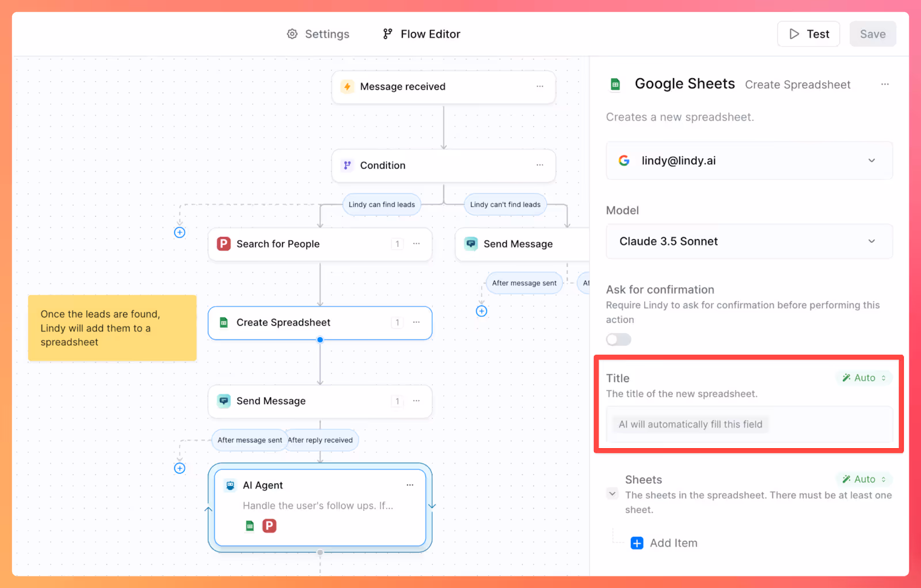Viewport: 921px width, 588px height.
Task: Select the Lindy can't find leads branch label
Action: tap(505, 204)
